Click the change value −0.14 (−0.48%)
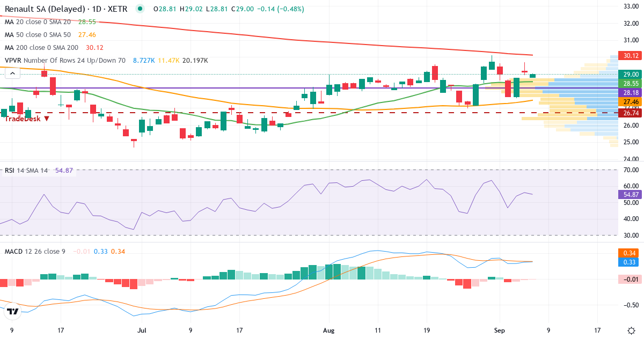 click(x=281, y=9)
